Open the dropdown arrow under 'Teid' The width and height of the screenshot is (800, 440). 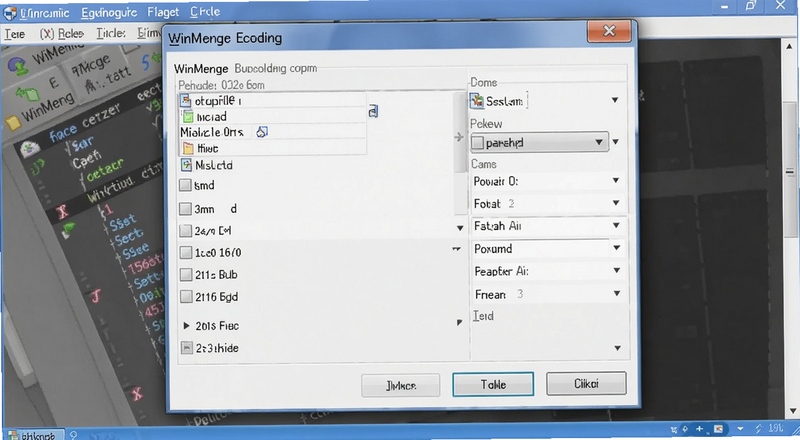[617, 348]
